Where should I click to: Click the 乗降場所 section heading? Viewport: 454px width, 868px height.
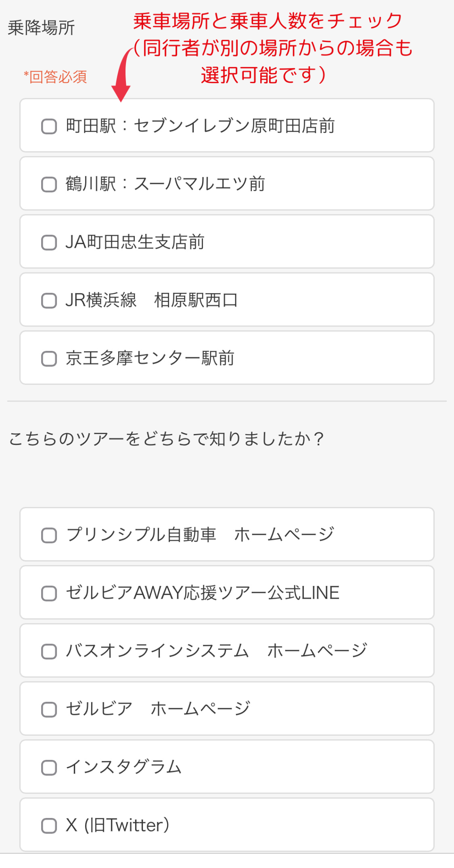pyautogui.click(x=41, y=28)
